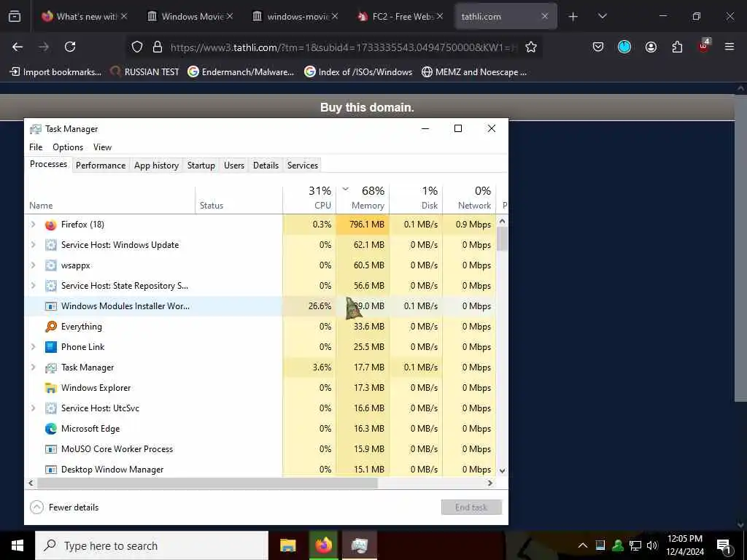The image size is (747, 560).
Task: Select the Windows Modules Installer Worker row
Action: [260, 306]
